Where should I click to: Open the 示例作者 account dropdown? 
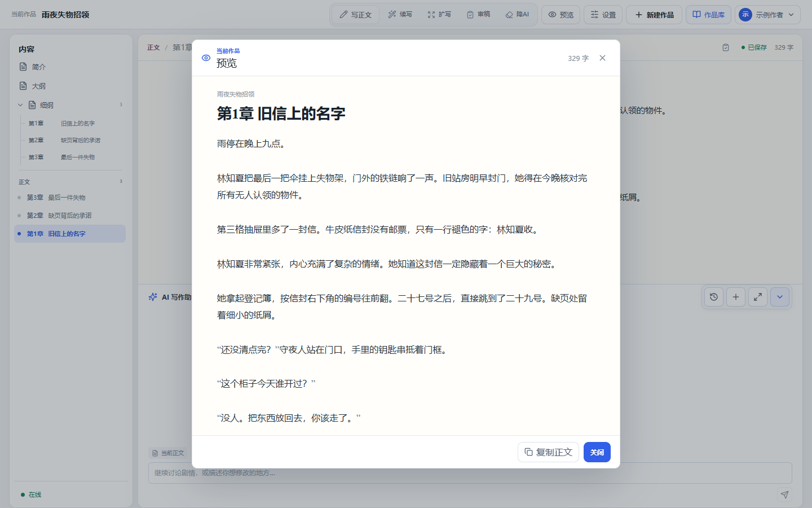(768, 15)
